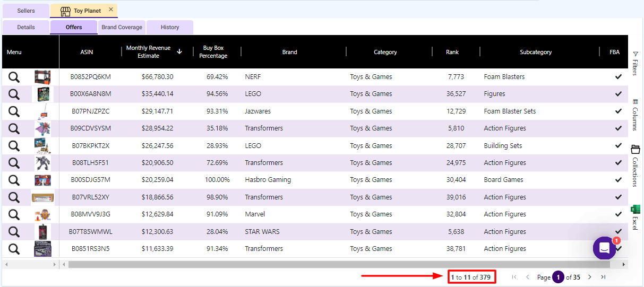Click FBA checkmark for B07VRL52XY row
This screenshot has width=644, height=287.
pyautogui.click(x=619, y=197)
